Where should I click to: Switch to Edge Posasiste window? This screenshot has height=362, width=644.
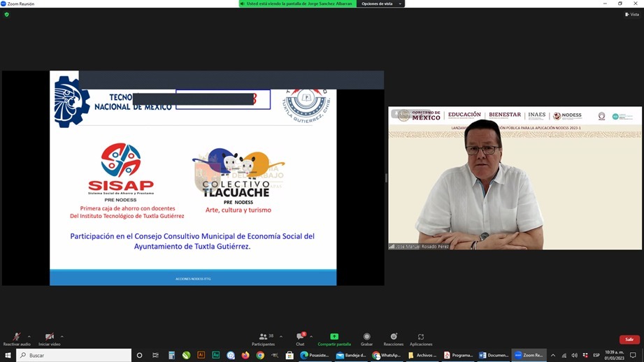tap(315, 355)
